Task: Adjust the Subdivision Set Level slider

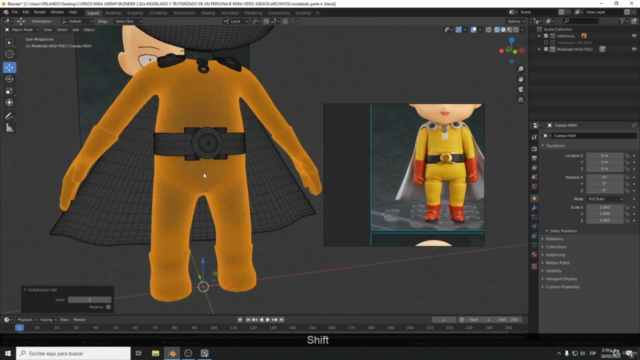Action: [89, 300]
